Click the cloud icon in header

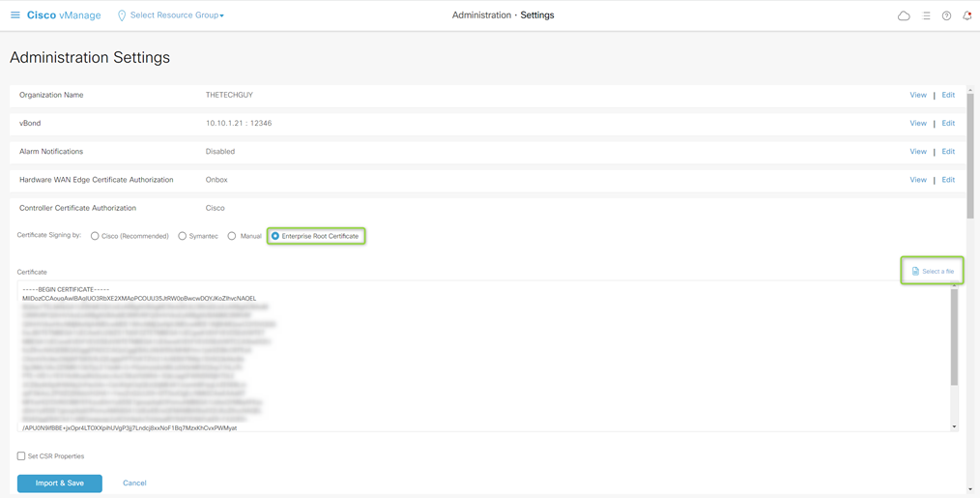point(904,15)
